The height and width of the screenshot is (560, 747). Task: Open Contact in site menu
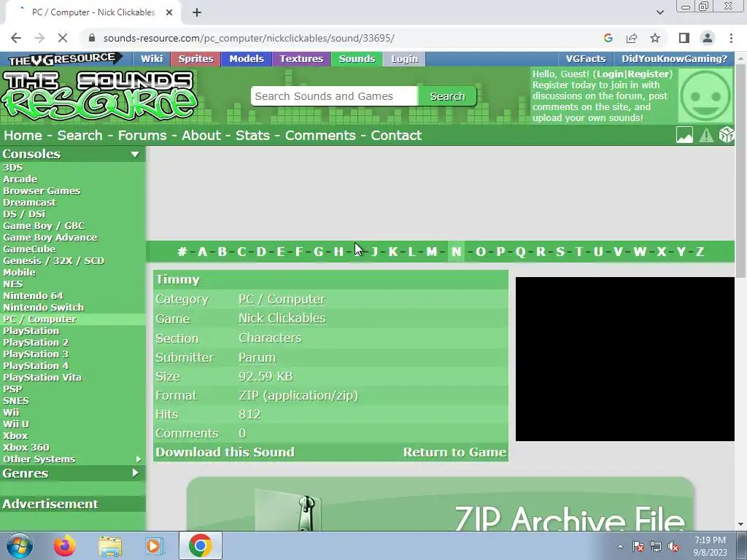click(x=396, y=135)
